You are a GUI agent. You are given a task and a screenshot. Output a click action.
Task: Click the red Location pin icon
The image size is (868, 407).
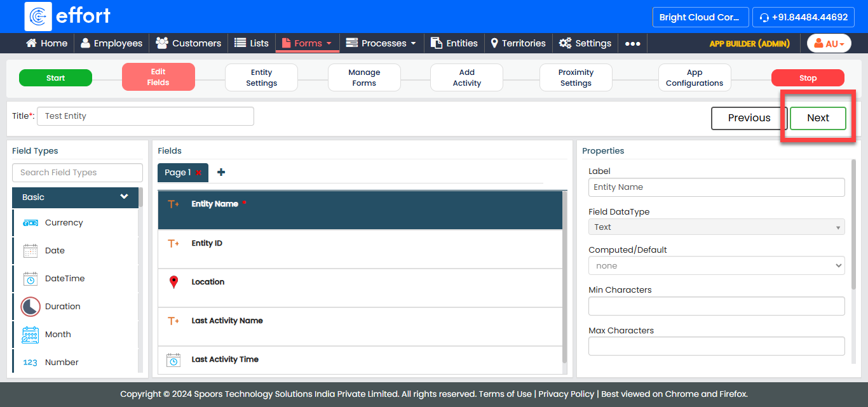tap(173, 283)
